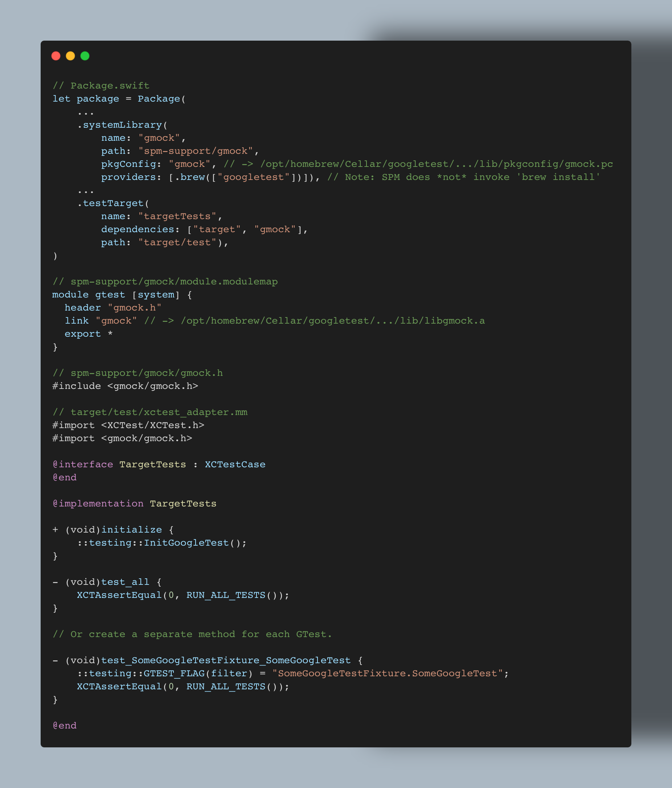The image size is (672, 788).
Task: Click '@interface TargetTests : XCTestCase' line
Action: (159, 464)
